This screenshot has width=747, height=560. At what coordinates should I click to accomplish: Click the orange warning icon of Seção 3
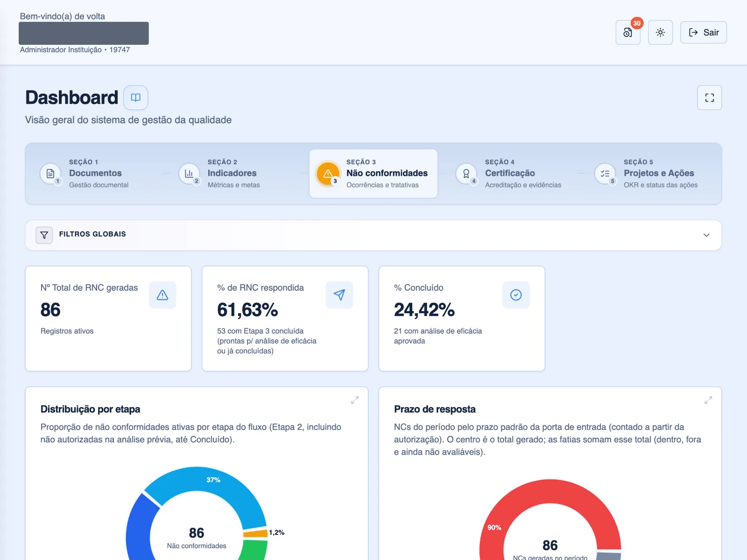coord(328,174)
